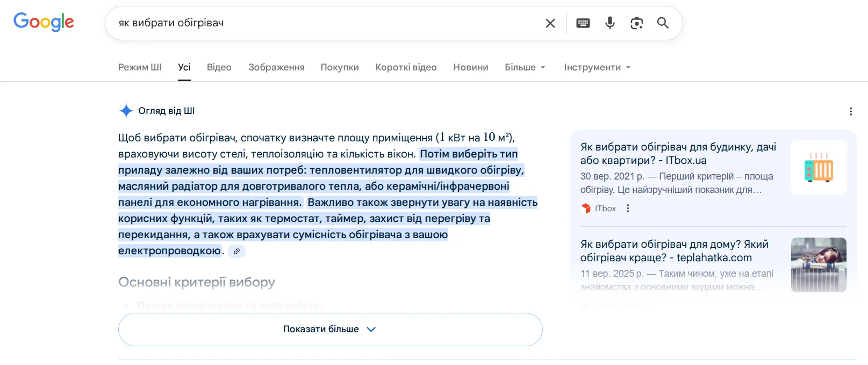This screenshot has height=365, width=868.
Task: Open the 'Відео' tab
Action: coord(219,67)
